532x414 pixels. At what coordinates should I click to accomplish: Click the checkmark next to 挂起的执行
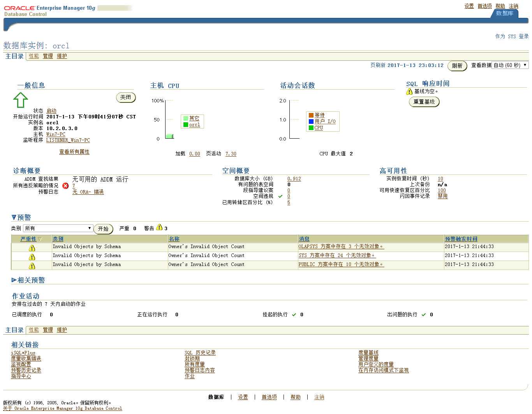[294, 315]
